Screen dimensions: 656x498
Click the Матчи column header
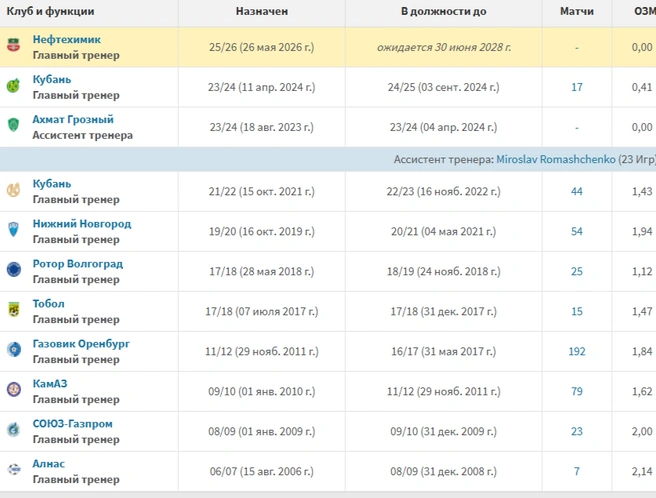(x=577, y=11)
